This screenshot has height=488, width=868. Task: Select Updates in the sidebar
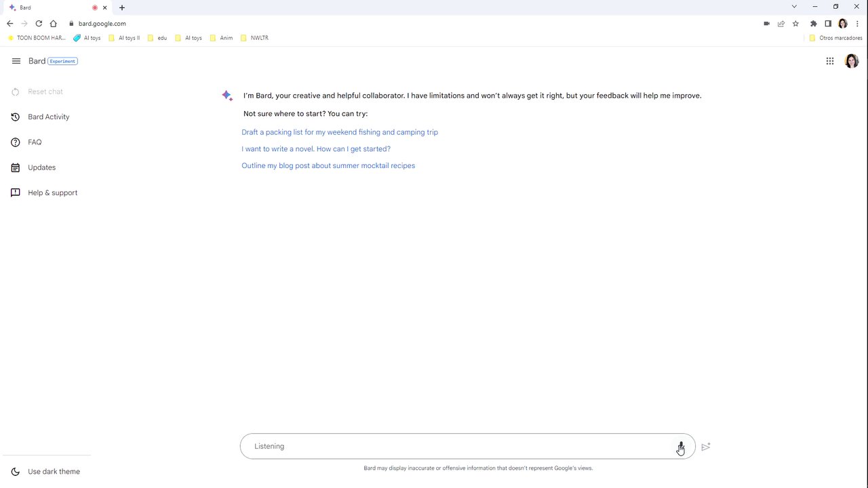41,167
